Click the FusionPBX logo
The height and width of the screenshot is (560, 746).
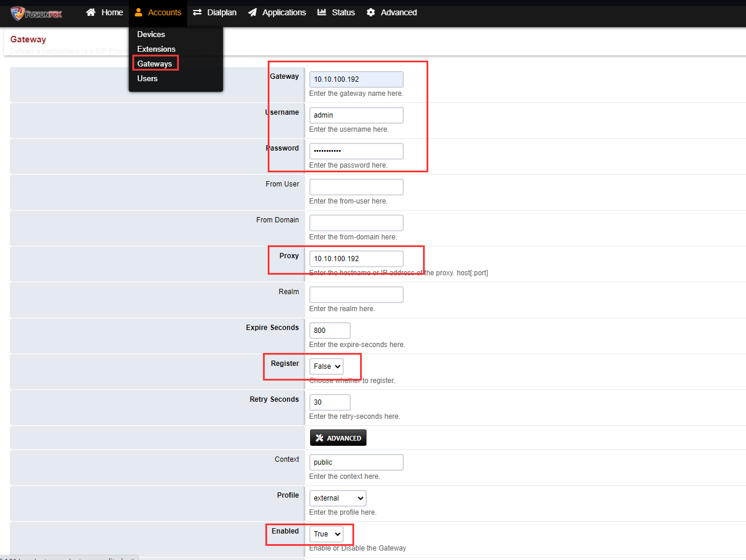tap(36, 13)
